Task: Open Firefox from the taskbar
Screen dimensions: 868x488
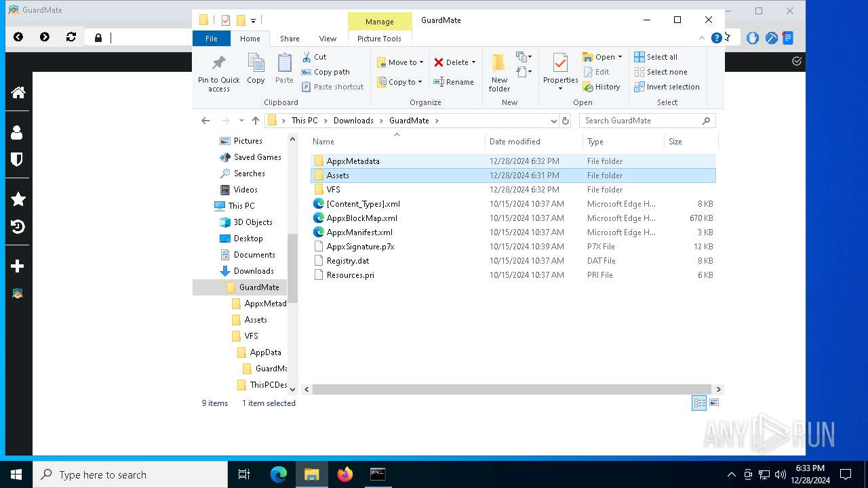Action: click(x=345, y=474)
